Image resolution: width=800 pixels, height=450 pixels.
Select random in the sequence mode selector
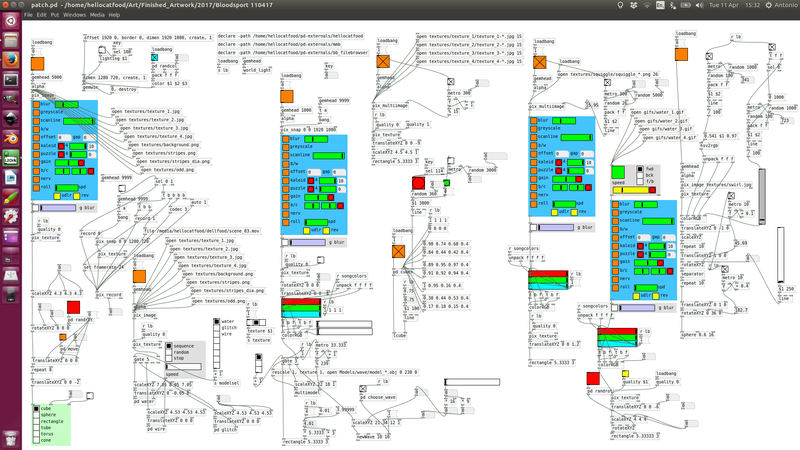coord(169,352)
